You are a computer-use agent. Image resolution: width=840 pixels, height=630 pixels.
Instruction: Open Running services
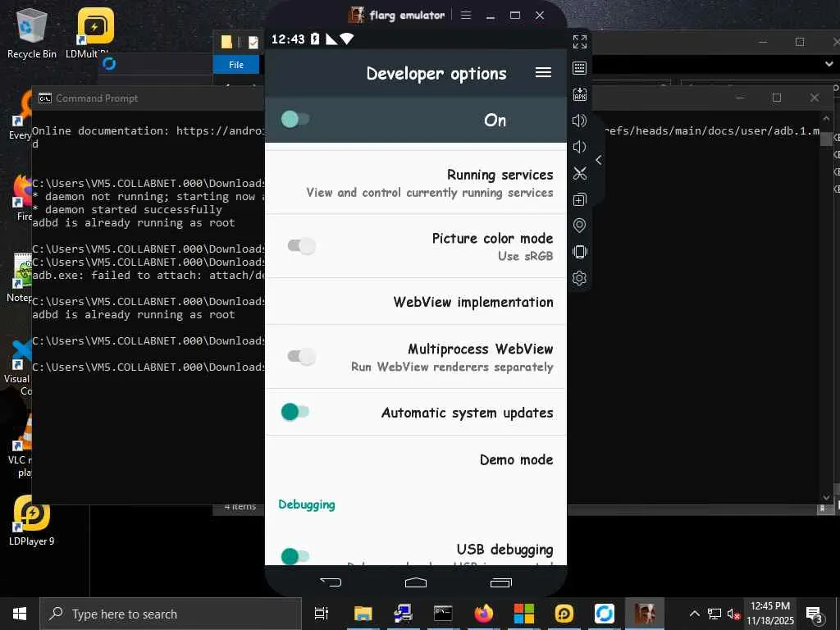coord(416,183)
